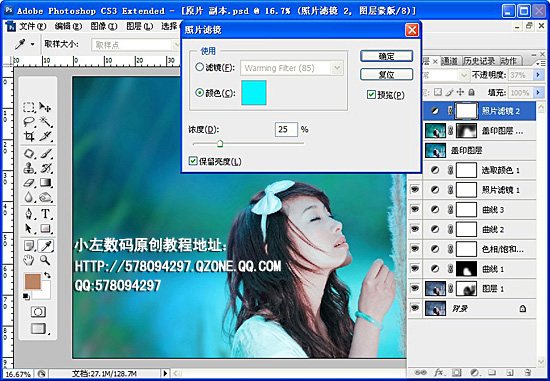Viewport: 550px width, 381px height.
Task: Select the Move tool
Action: 46,107
